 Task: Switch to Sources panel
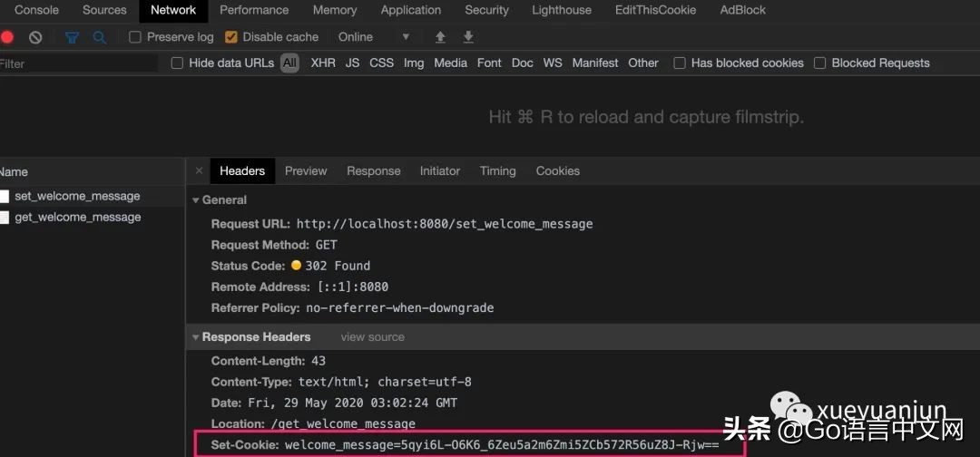[104, 10]
